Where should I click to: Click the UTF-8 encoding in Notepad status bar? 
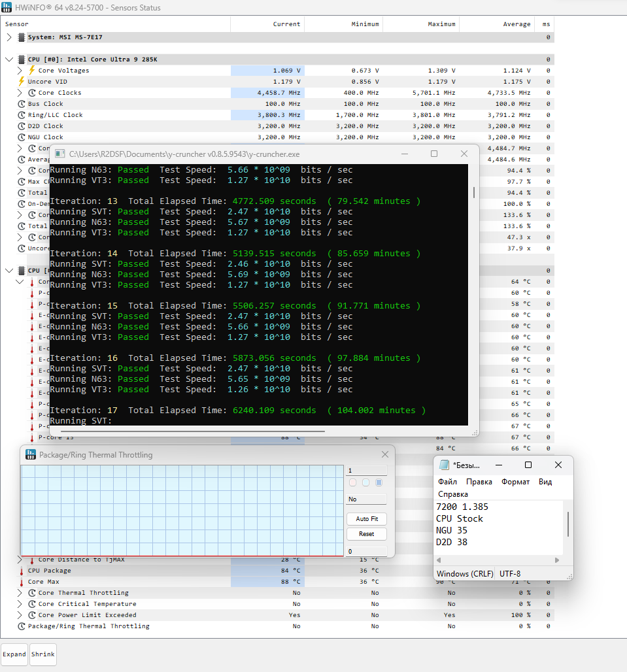(x=510, y=573)
